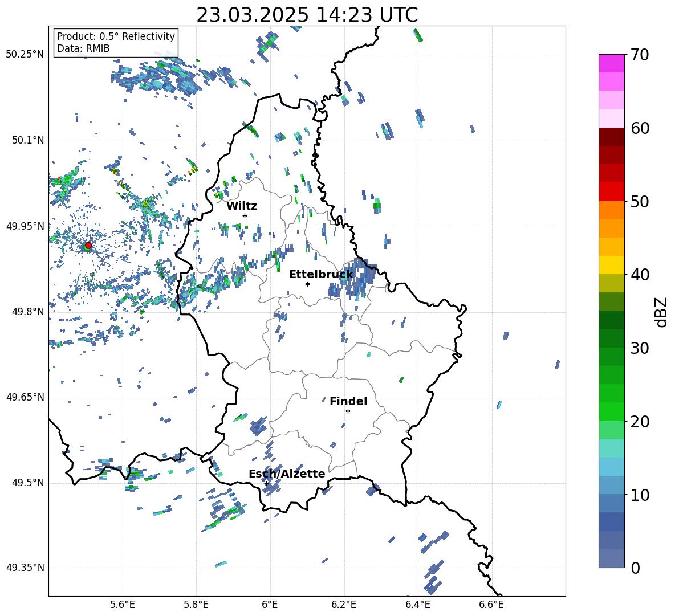The height and width of the screenshot is (616, 675).
Task: Click the yellow colorbar swatch above 40
Action: coord(611,265)
